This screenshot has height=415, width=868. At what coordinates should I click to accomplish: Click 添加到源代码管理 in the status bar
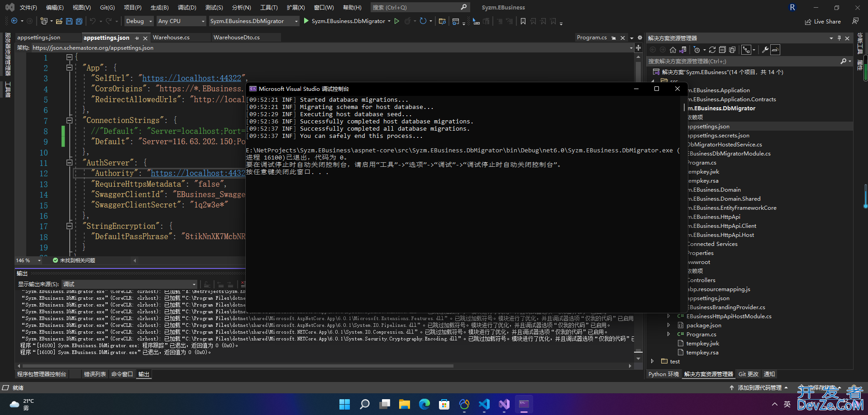coord(759,388)
